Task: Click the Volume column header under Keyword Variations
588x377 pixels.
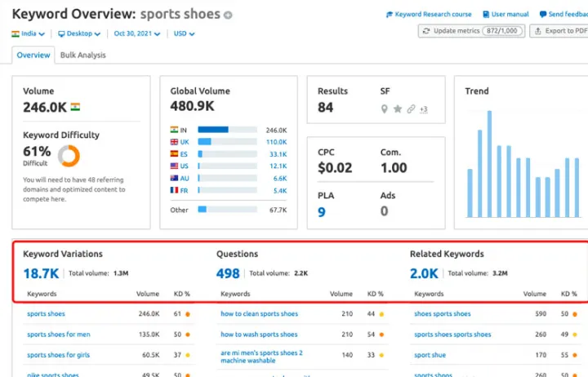Action: point(147,294)
